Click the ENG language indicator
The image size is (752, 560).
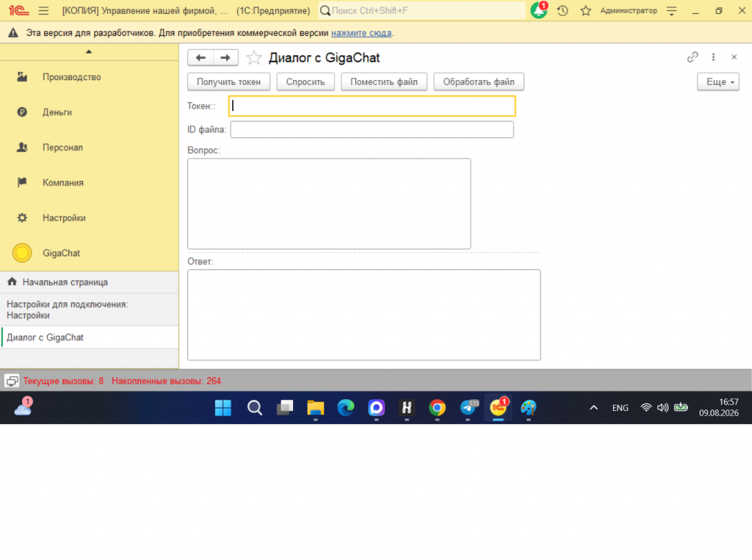point(620,408)
